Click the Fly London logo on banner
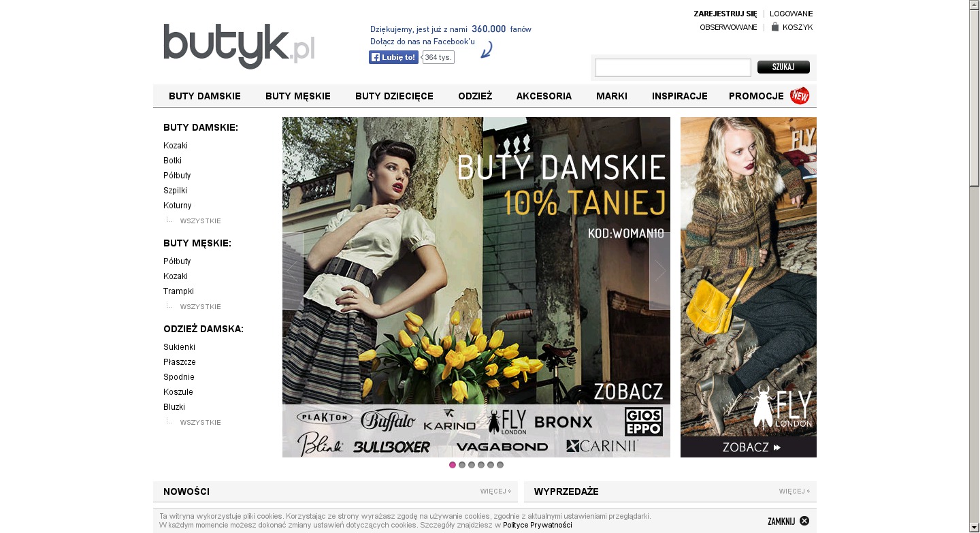This screenshot has width=980, height=533. 781,407
